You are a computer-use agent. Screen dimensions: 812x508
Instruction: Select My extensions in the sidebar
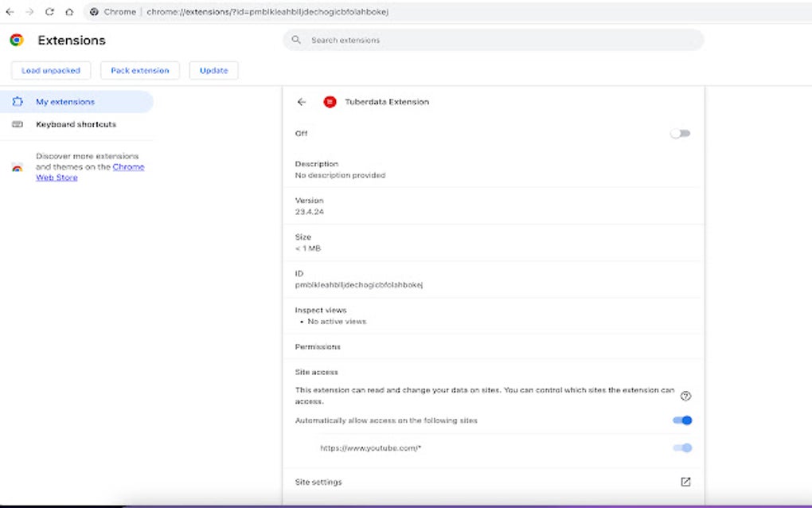pos(64,102)
